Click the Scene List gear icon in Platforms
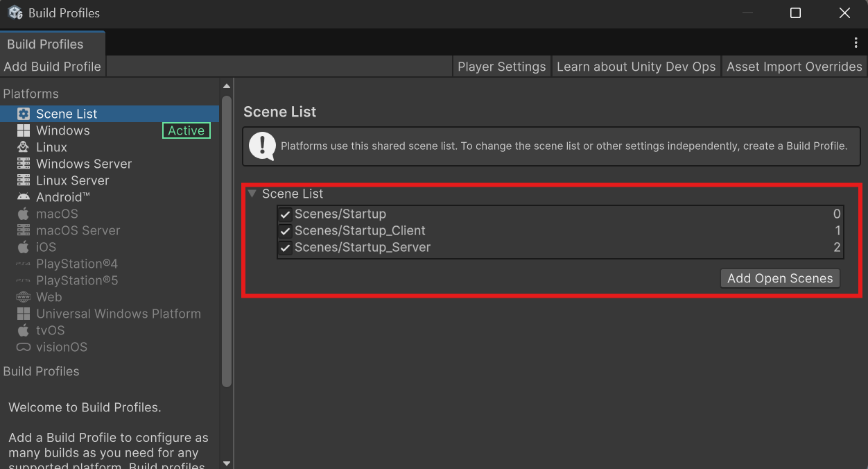The height and width of the screenshot is (469, 868). 24,114
